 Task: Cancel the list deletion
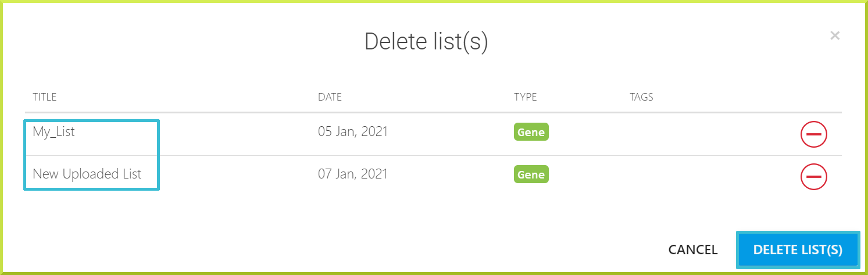[x=693, y=250]
